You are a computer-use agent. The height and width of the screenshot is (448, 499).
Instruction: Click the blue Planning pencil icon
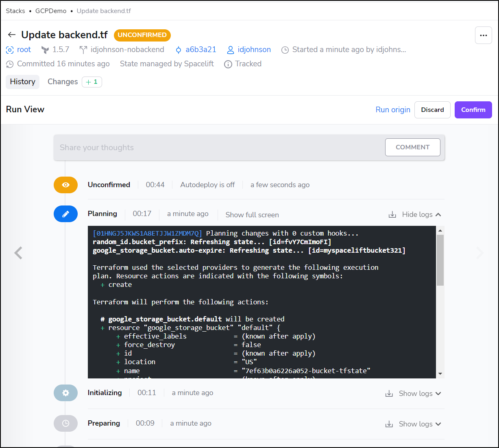(65, 214)
